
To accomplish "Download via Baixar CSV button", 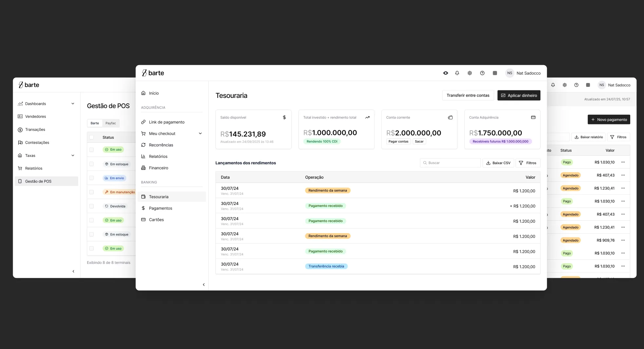I will point(498,163).
